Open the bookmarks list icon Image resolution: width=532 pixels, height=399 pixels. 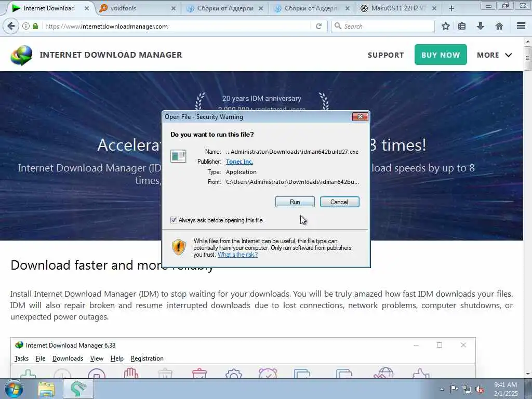[x=462, y=26]
